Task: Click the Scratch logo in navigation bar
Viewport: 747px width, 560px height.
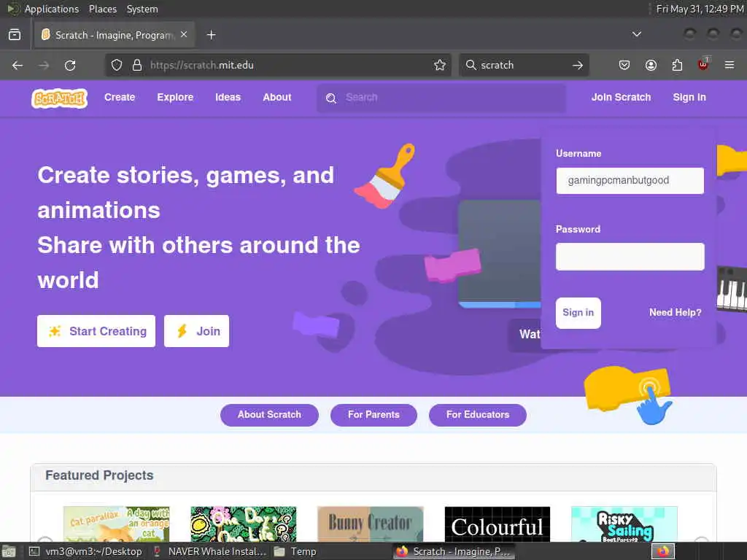Action: tap(60, 98)
